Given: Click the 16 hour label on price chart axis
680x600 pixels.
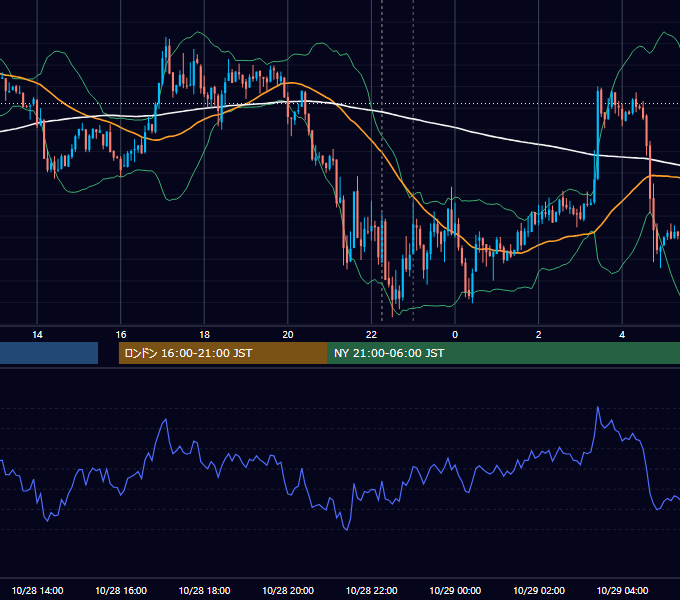Looking at the screenshot, I should [121, 335].
